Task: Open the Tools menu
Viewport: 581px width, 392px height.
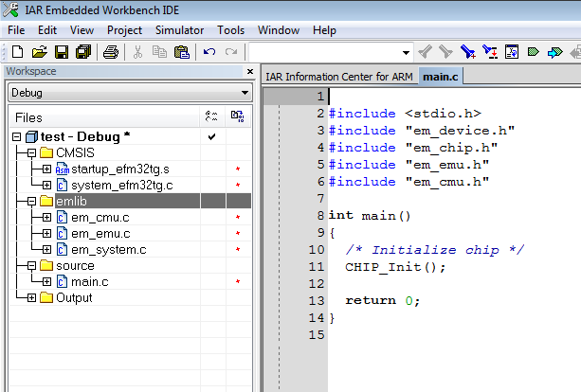Action: (x=231, y=30)
